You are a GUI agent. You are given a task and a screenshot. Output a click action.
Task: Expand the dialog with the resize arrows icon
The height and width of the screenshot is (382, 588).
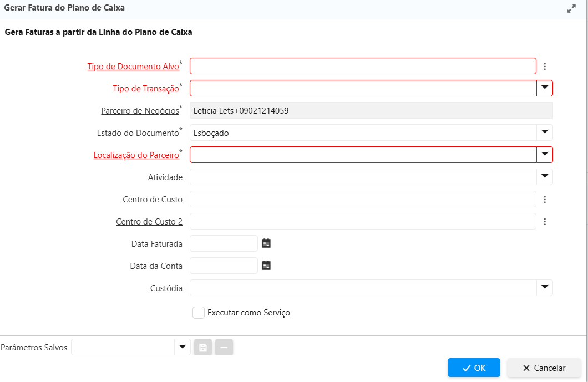pos(571,9)
